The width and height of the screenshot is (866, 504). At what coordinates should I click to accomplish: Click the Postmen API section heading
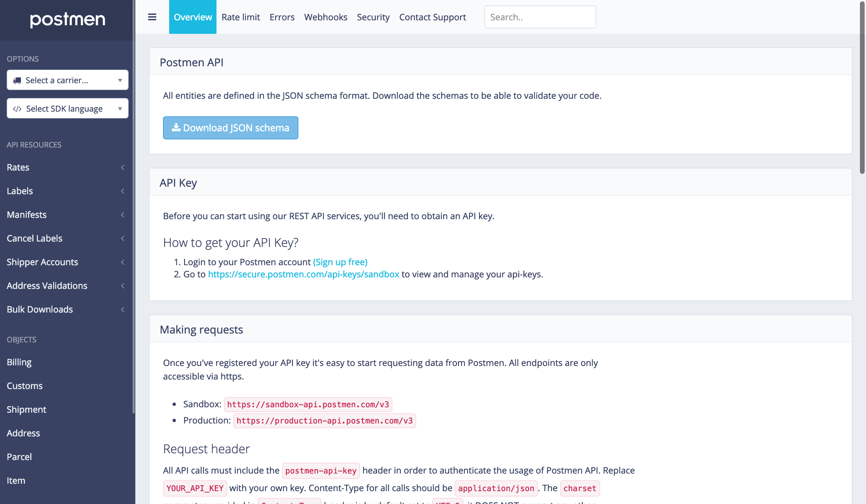tap(191, 62)
